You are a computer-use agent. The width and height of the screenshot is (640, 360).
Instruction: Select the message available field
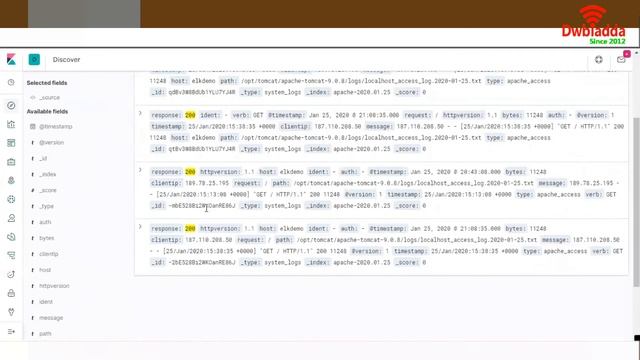point(51,318)
